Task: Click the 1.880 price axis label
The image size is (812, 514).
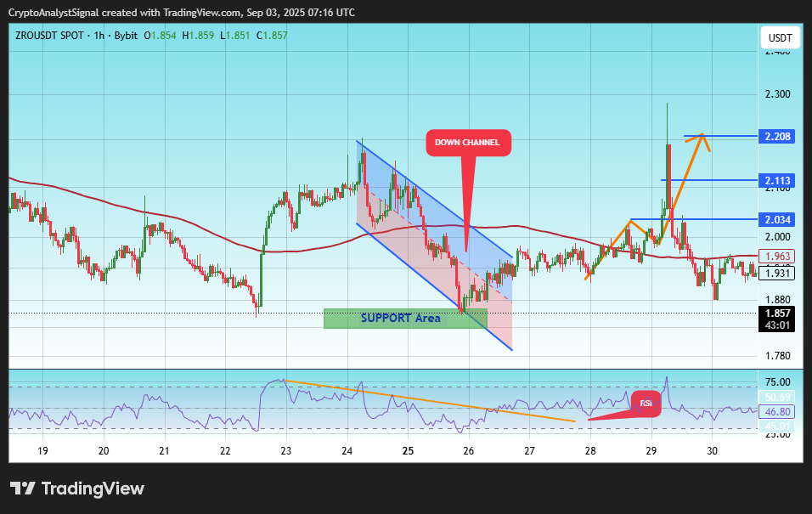Action: [x=778, y=300]
